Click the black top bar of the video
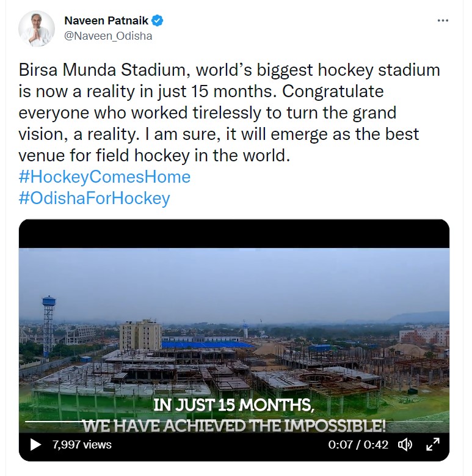Screen dimensions: 472x476 click(x=234, y=233)
